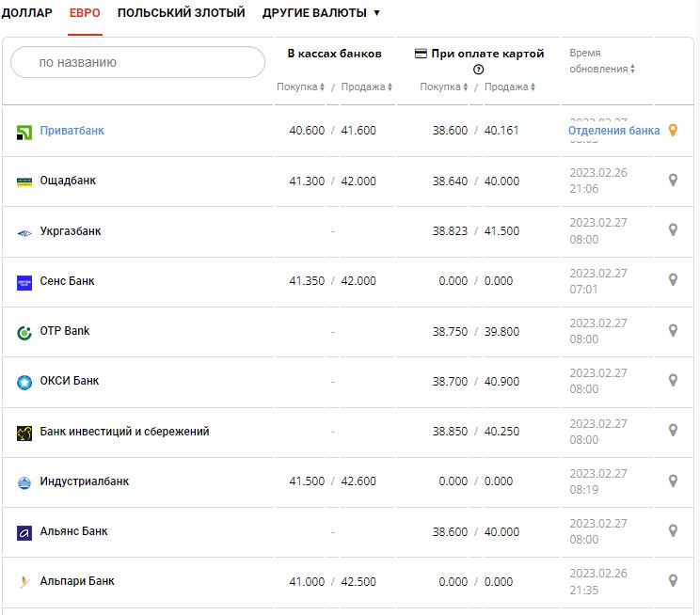Click the orange location pin for Приватбанк

[673, 131]
